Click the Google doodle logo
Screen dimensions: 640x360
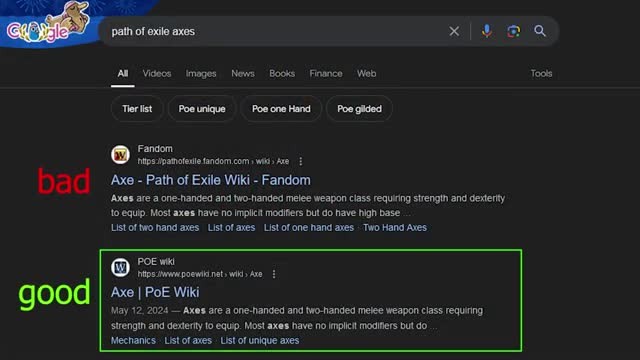[x=48, y=22]
